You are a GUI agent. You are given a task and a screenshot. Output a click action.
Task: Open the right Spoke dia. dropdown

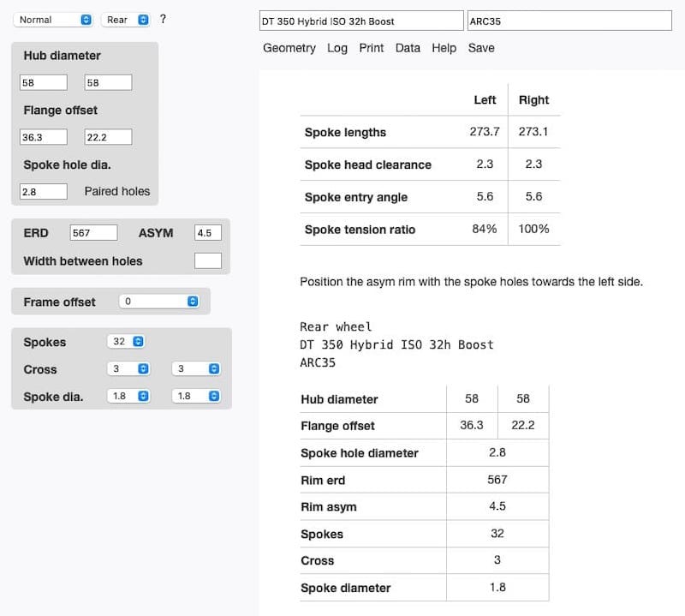(x=196, y=397)
